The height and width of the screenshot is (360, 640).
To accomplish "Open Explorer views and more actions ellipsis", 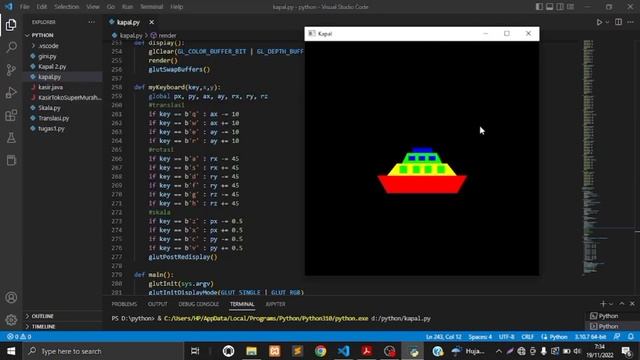I will (x=91, y=22).
